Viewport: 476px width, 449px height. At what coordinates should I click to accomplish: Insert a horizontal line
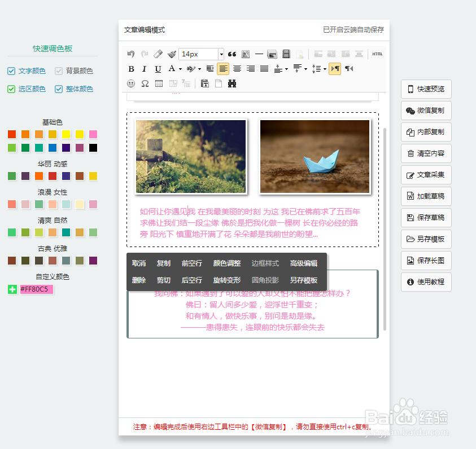[x=258, y=54]
